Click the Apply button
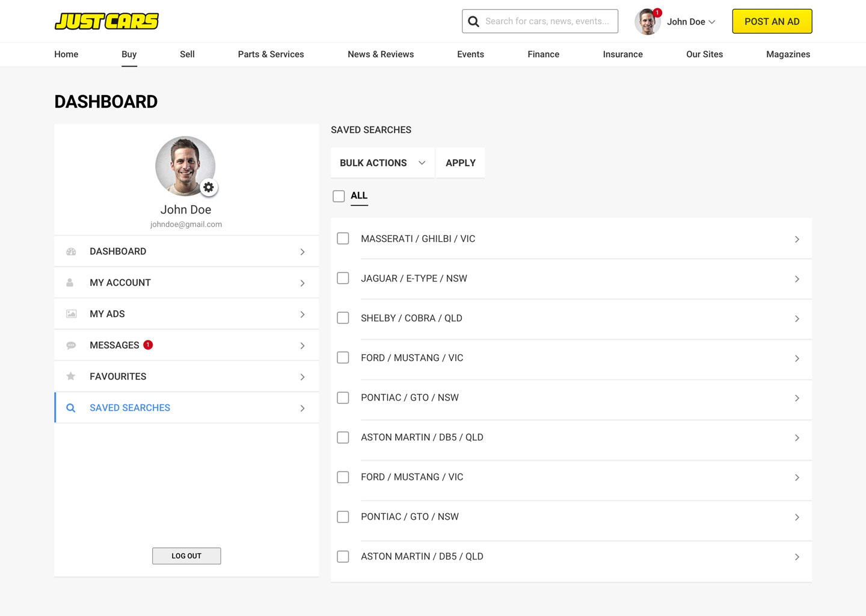This screenshot has height=616, width=866. 461,163
